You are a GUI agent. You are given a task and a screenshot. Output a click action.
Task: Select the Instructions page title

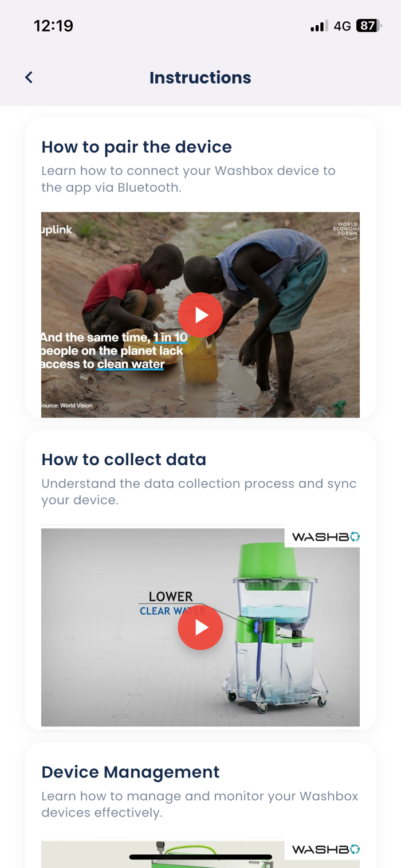pyautogui.click(x=200, y=77)
